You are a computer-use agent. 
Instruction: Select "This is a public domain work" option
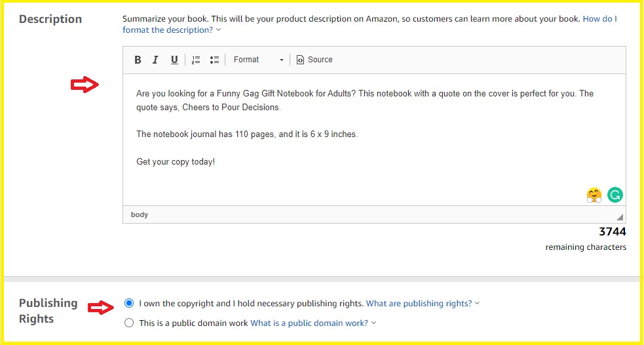(129, 323)
